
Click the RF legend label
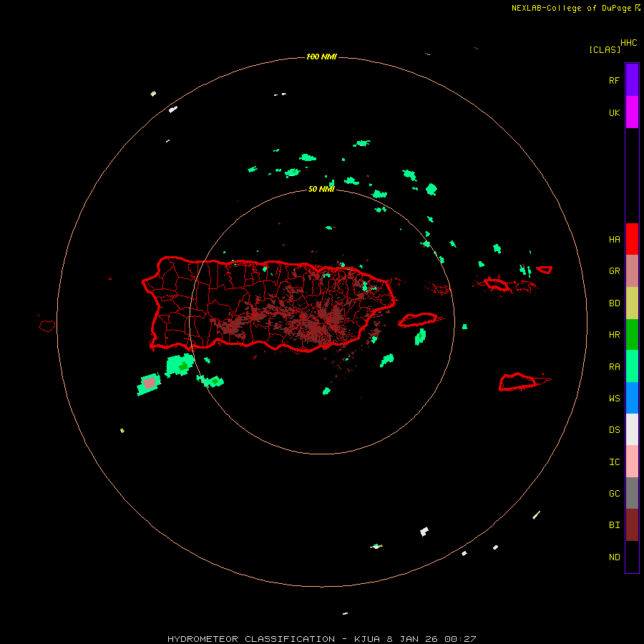click(x=614, y=81)
